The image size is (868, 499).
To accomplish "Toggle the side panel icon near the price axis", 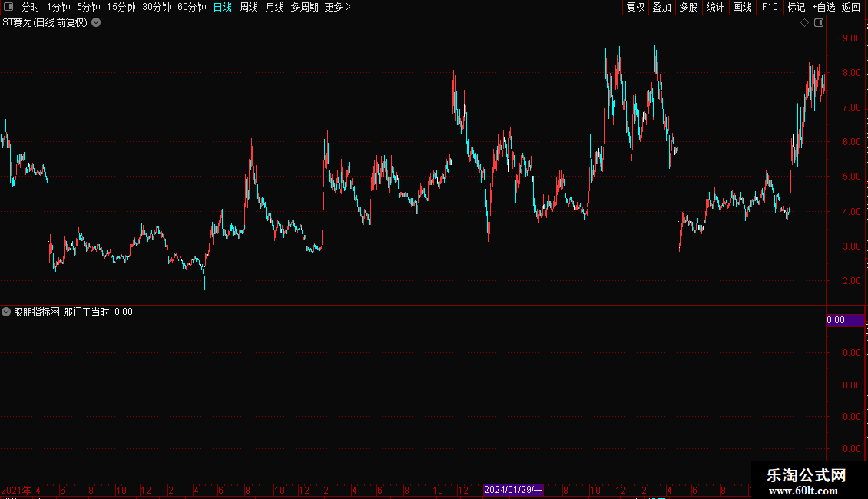I will [819, 23].
